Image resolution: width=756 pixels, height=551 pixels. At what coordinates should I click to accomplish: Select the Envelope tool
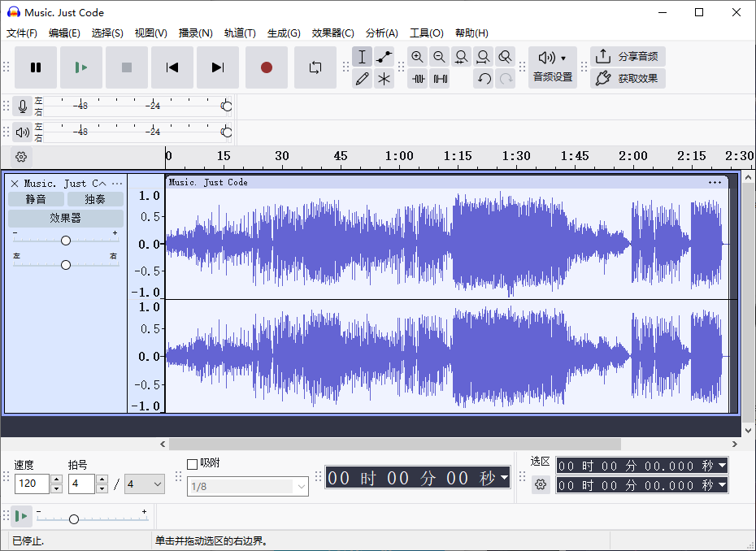pyautogui.click(x=384, y=57)
